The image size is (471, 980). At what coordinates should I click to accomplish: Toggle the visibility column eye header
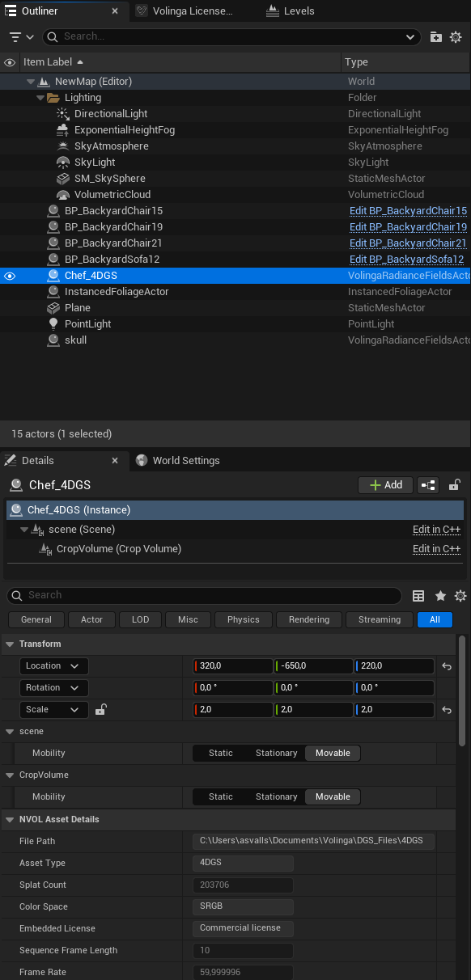(10, 62)
